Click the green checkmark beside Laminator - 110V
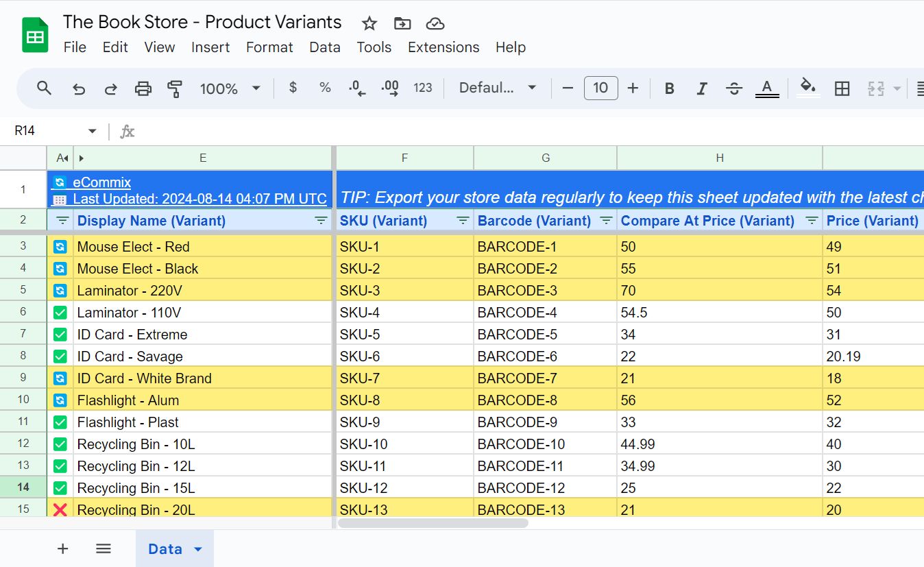 coord(60,312)
